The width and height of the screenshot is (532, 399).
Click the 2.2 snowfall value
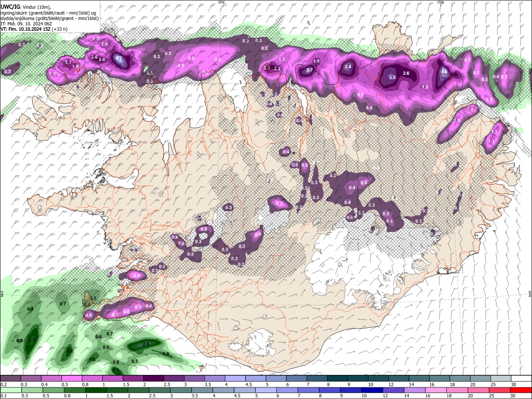click(x=277, y=69)
